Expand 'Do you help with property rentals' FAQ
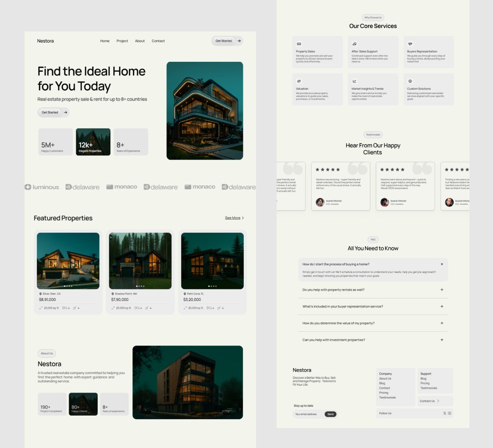493x448 pixels. 442,290
